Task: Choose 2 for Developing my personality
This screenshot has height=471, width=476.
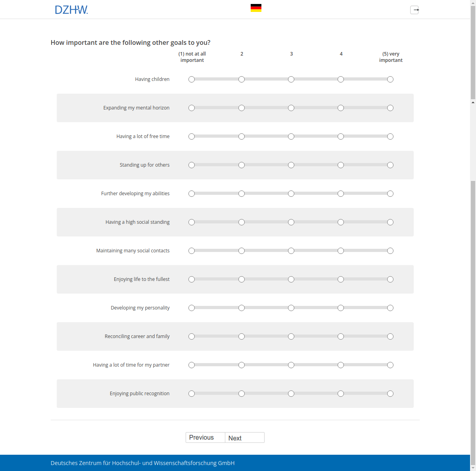Action: [x=242, y=308]
